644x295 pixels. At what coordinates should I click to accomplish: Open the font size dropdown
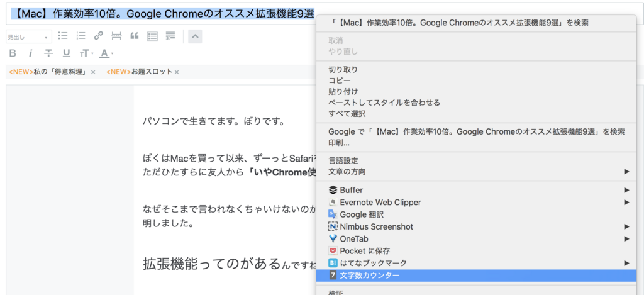coord(87,53)
